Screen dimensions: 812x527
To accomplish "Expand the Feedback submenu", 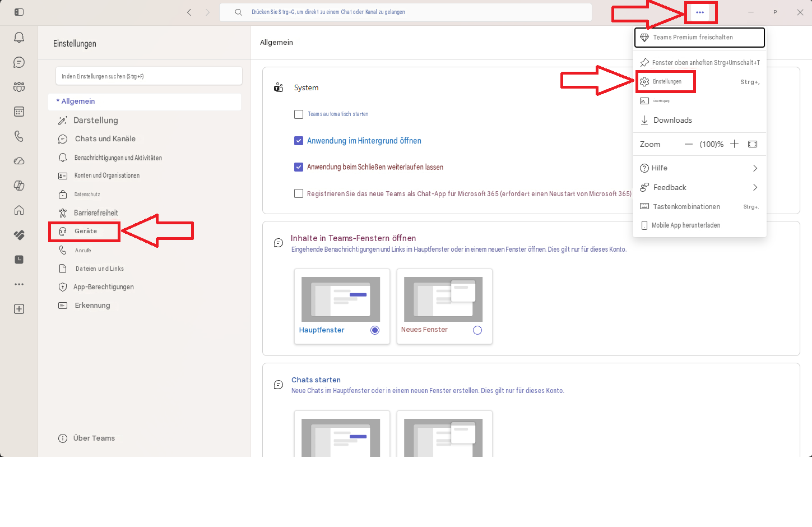I will (x=699, y=187).
